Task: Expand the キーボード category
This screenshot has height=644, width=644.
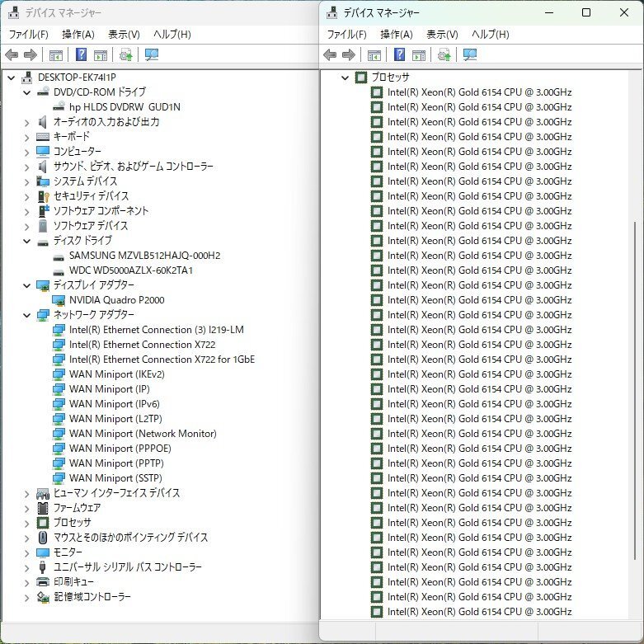Action: pyautogui.click(x=27, y=137)
